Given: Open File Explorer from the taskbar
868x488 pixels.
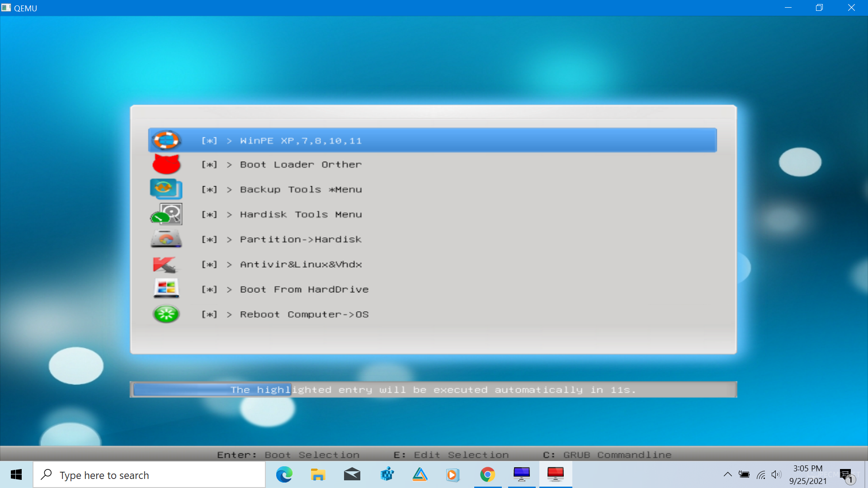Looking at the screenshot, I should 318,474.
